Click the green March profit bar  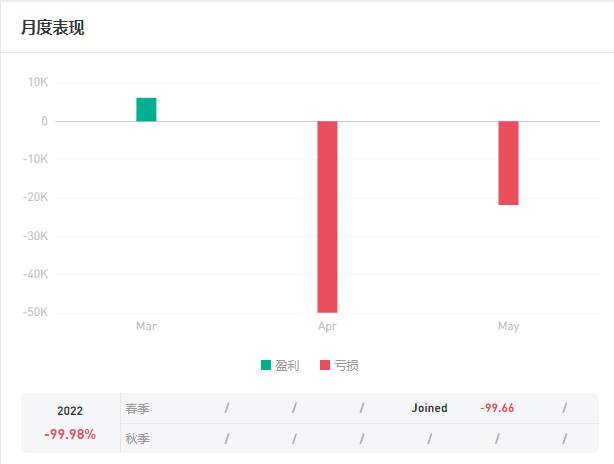[146, 110]
